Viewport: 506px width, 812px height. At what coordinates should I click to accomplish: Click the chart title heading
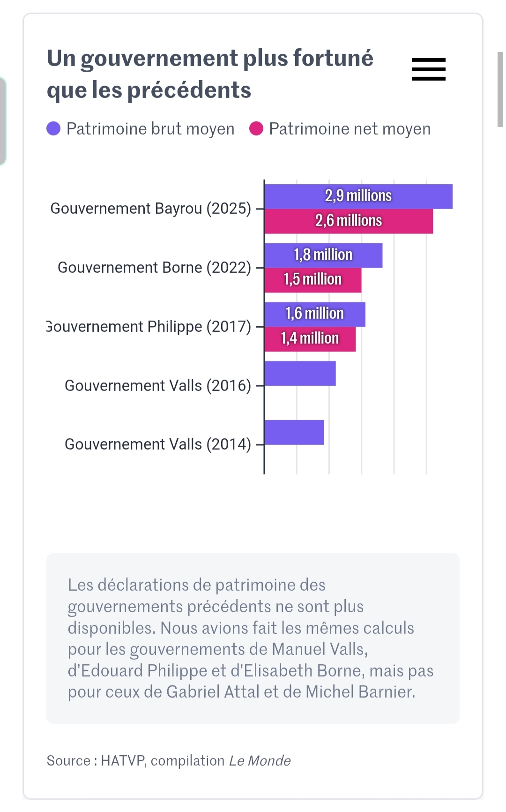(x=210, y=74)
